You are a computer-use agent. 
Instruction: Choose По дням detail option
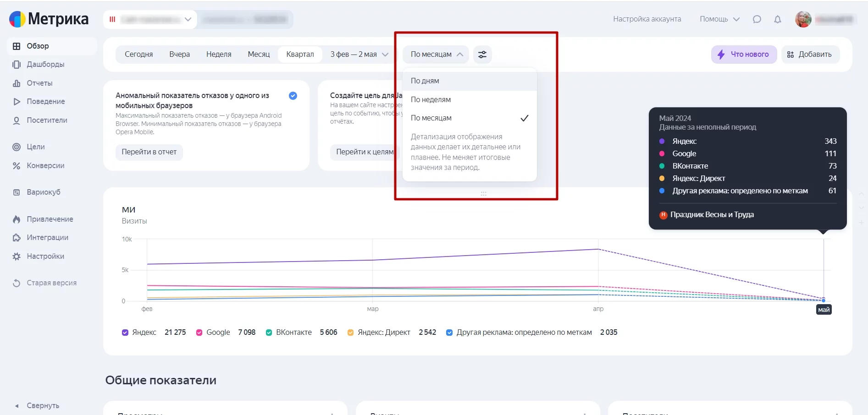[x=470, y=81]
